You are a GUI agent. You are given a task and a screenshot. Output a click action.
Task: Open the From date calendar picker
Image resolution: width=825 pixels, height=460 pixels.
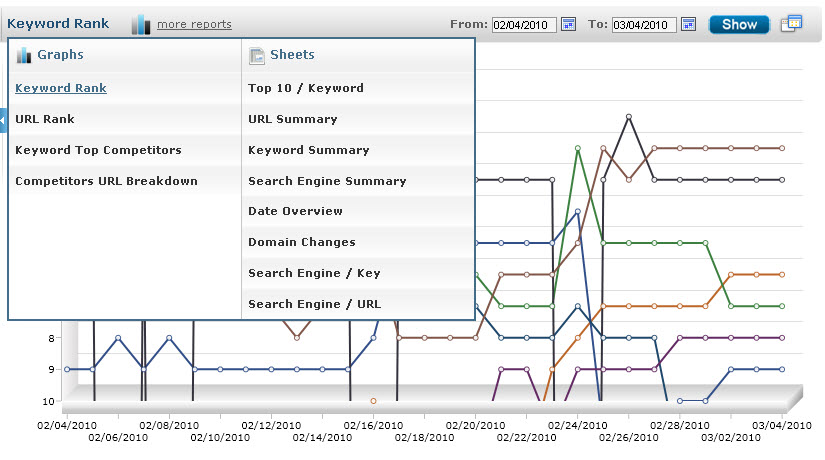pyautogui.click(x=569, y=24)
